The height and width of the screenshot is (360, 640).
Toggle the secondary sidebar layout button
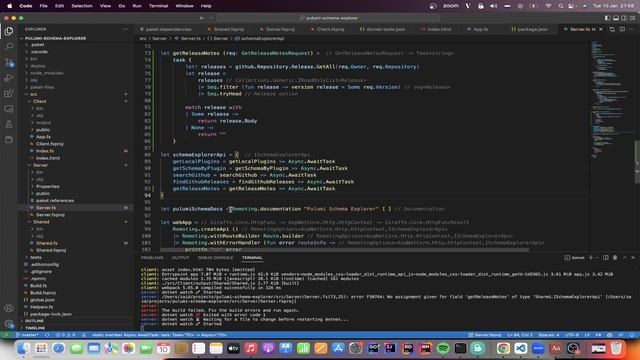pos(624,18)
